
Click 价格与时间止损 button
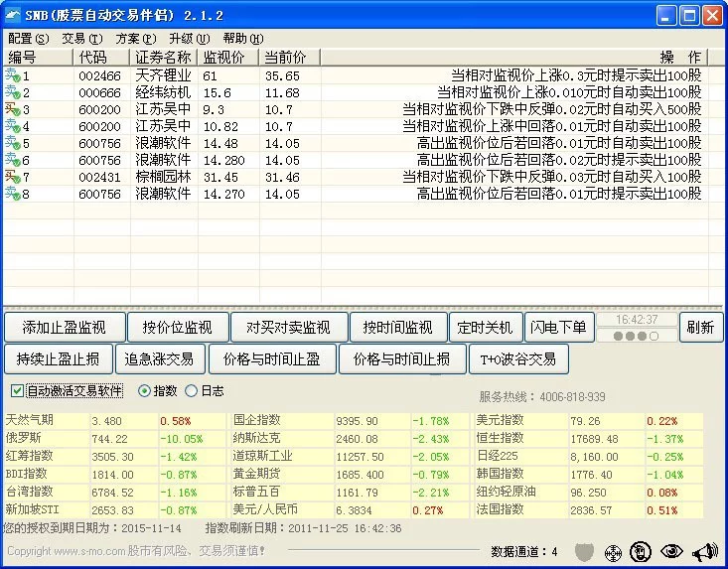pyautogui.click(x=402, y=358)
